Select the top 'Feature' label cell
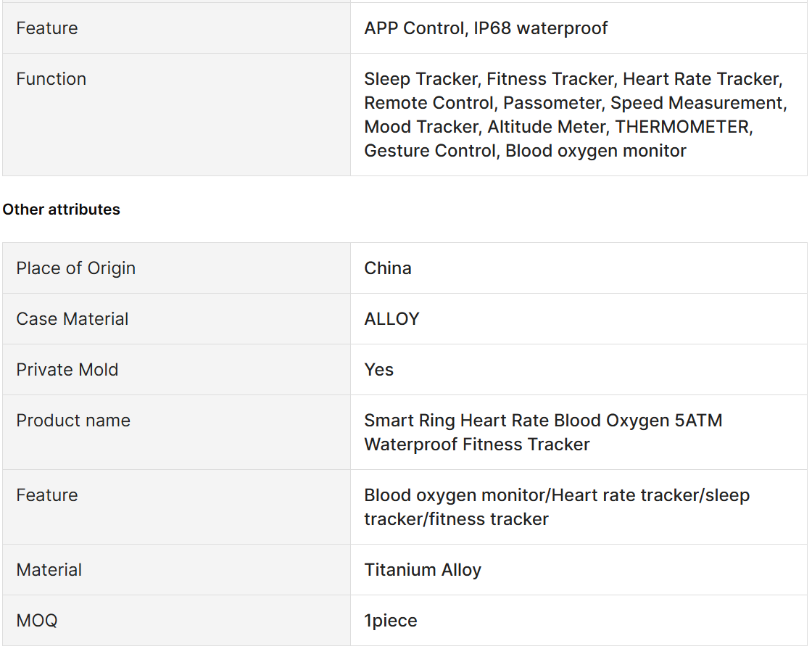Viewport: 812px width, 649px height. click(177, 28)
